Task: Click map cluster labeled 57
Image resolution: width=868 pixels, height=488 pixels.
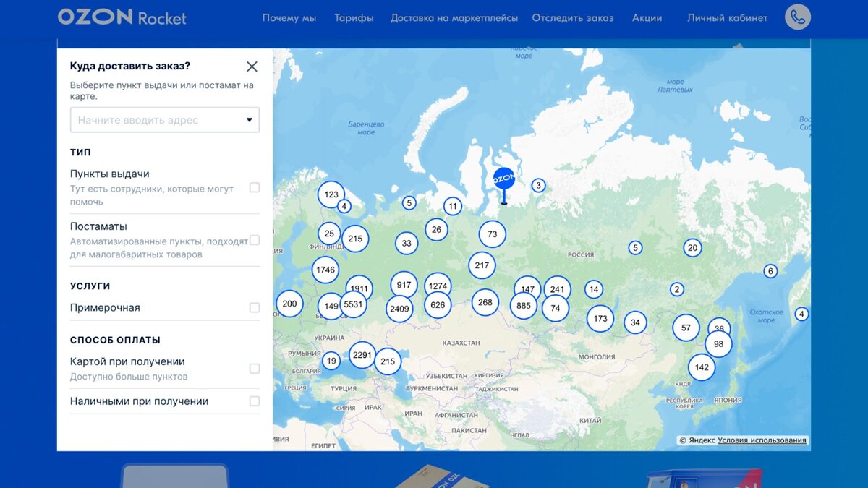Action: click(686, 328)
